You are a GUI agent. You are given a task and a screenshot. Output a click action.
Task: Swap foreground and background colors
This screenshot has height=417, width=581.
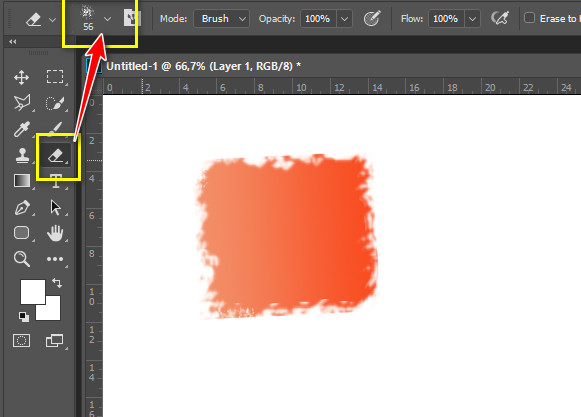[x=57, y=283]
